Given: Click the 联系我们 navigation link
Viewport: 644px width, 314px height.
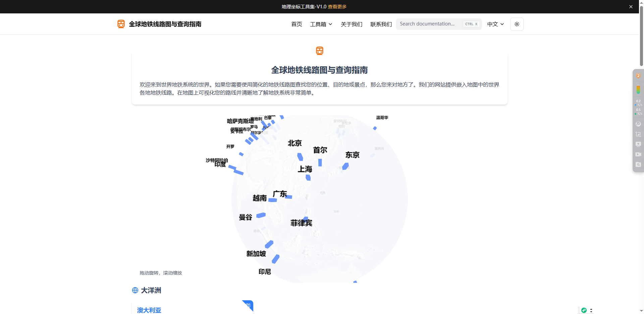Looking at the screenshot, I should pyautogui.click(x=381, y=24).
